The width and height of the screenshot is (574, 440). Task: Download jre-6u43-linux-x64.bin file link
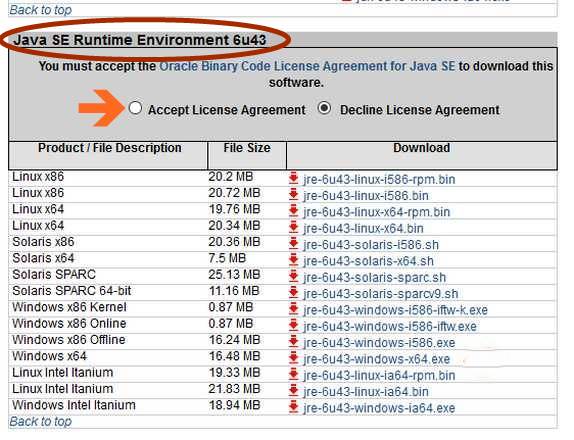(363, 228)
